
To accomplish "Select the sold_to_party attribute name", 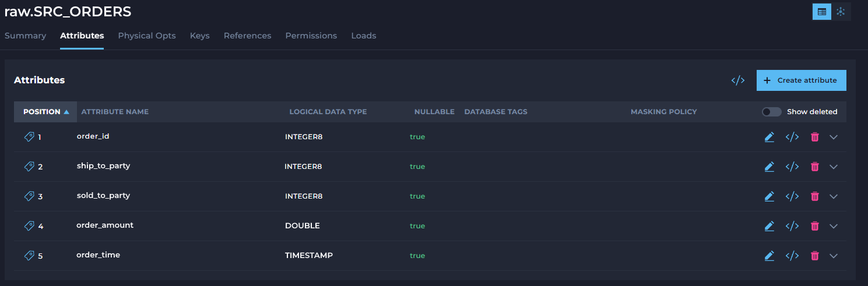I will 103,196.
